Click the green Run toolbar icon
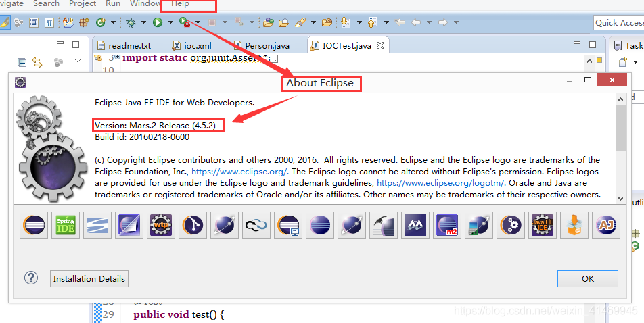 (x=158, y=22)
